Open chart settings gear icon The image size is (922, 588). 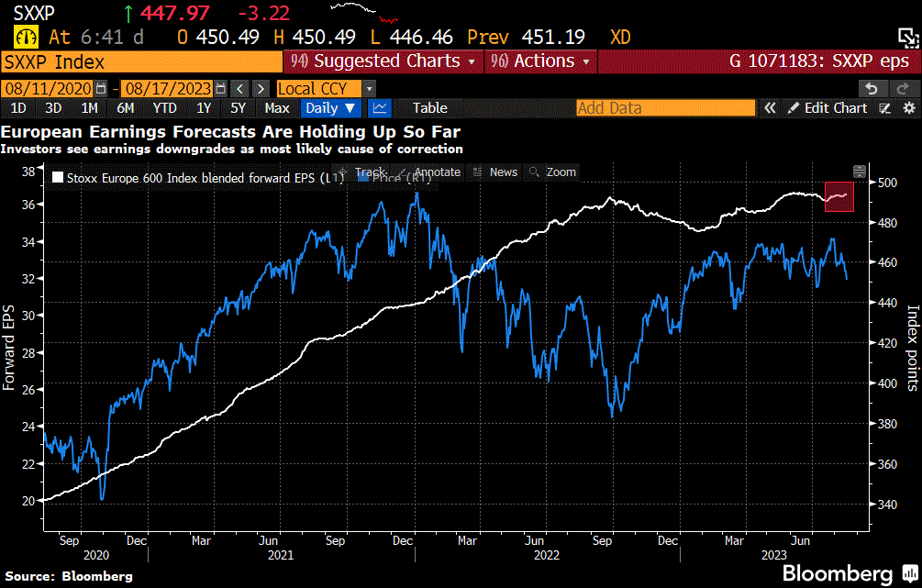[909, 108]
